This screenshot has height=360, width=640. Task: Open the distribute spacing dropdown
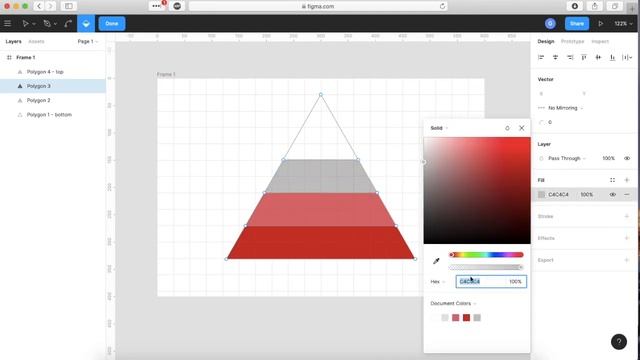coord(627,58)
